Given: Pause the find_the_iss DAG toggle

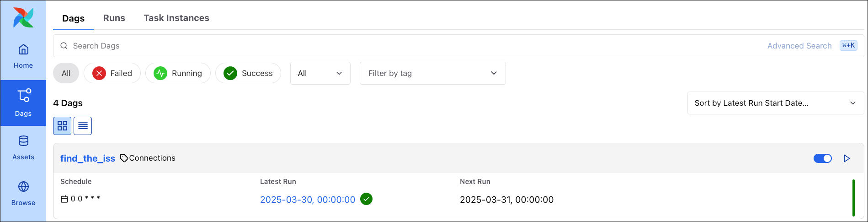Looking at the screenshot, I should point(822,158).
